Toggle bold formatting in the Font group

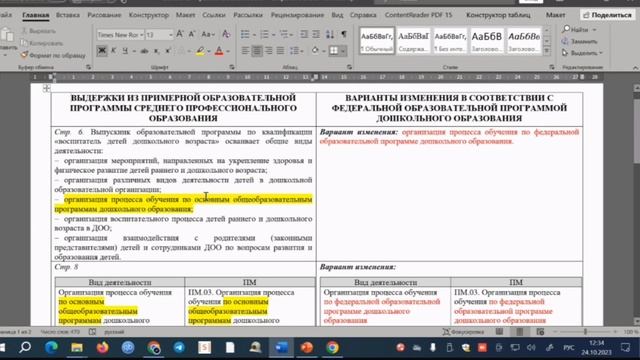point(102,51)
